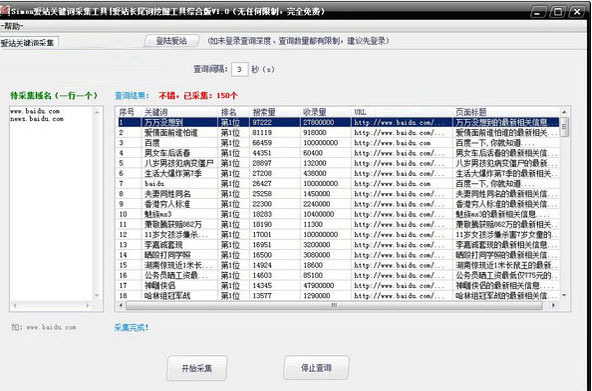Click the domain list scroll down arrow
Image resolution: width=592 pixels, height=391 pixels.
click(x=97, y=296)
